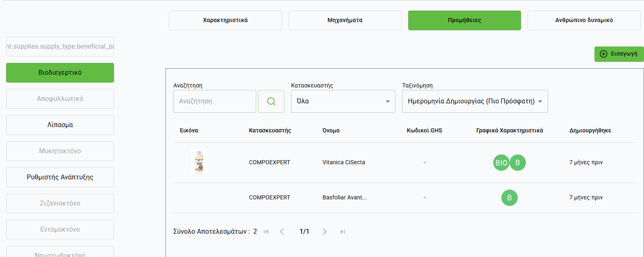This screenshot has width=644, height=257.
Task: Open the Vitanica CiSecta product thumbnail
Action: pos(199,162)
